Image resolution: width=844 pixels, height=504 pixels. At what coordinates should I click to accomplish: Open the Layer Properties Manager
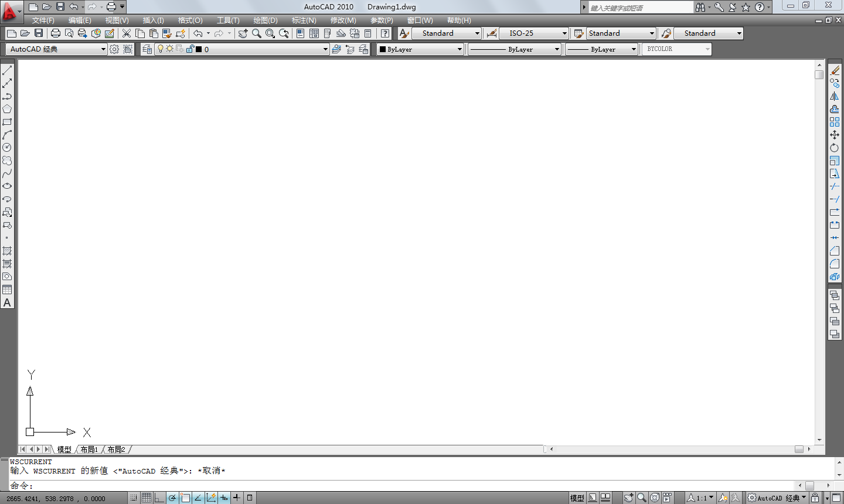coord(147,49)
